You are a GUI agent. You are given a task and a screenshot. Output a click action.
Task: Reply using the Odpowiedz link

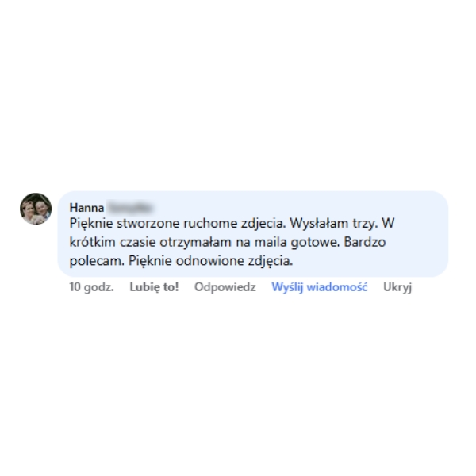click(225, 287)
